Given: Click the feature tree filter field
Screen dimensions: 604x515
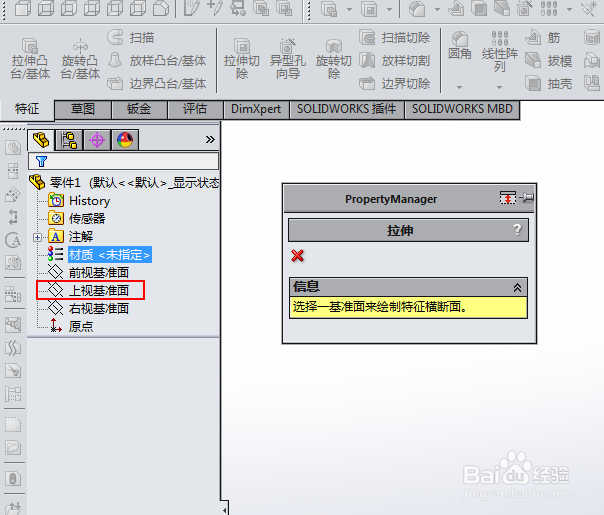Looking at the screenshot, I should point(123,161).
